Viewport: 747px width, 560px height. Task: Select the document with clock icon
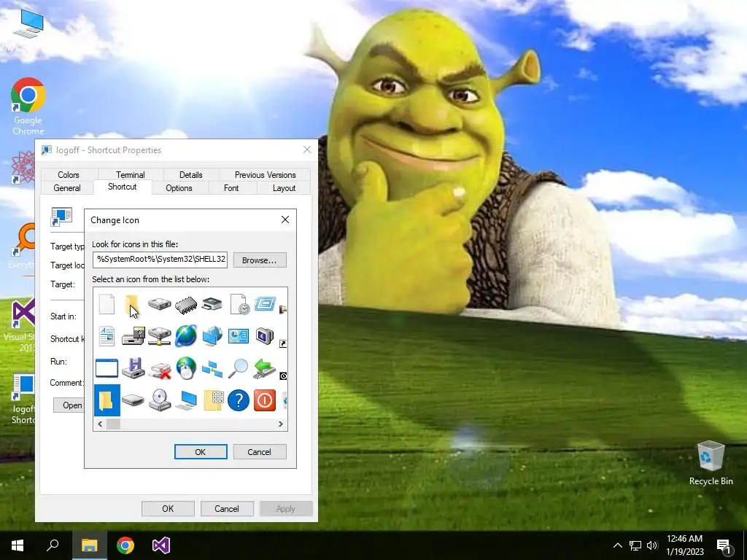coord(239,304)
